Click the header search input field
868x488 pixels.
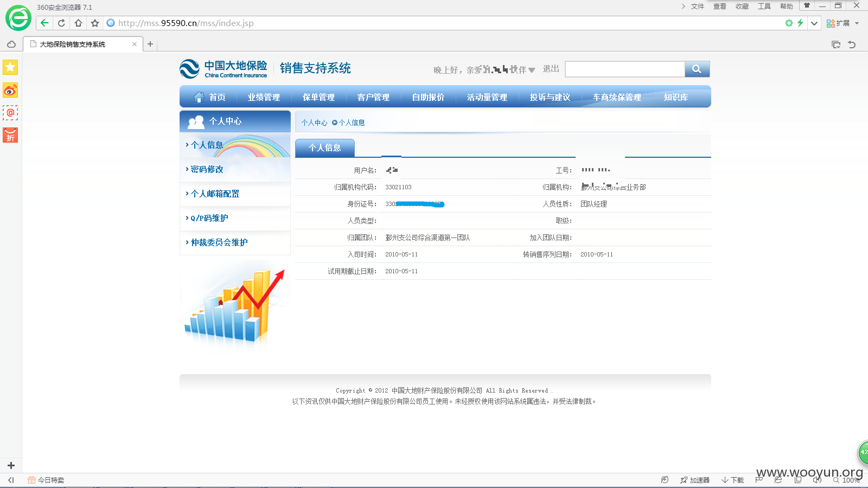coord(625,69)
